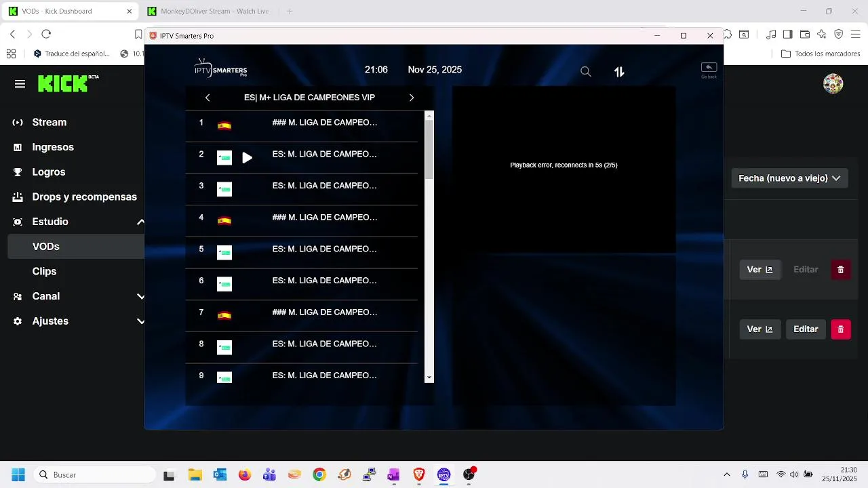Open Fecha (nuevo a viejo) sort dropdown
The width and height of the screenshot is (868, 488).
click(789, 178)
